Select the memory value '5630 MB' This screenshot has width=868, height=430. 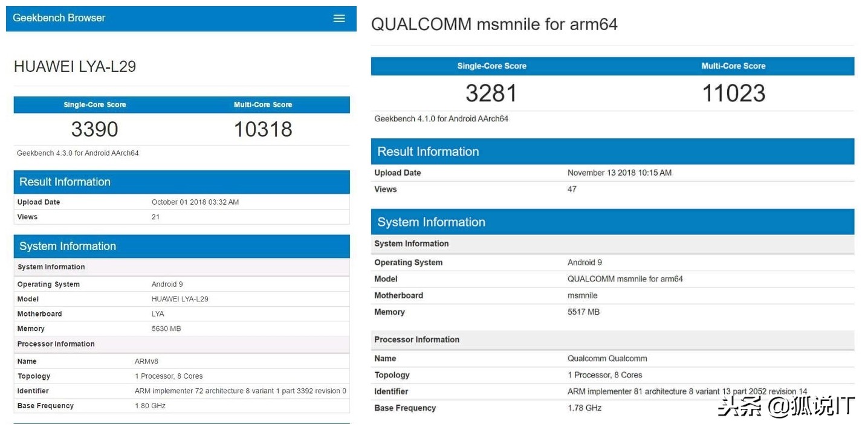tap(166, 329)
